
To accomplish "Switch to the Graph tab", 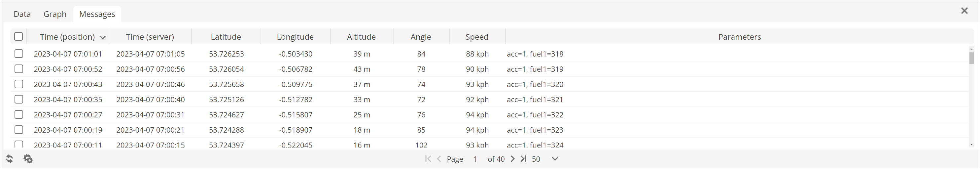I will pyautogui.click(x=55, y=14).
